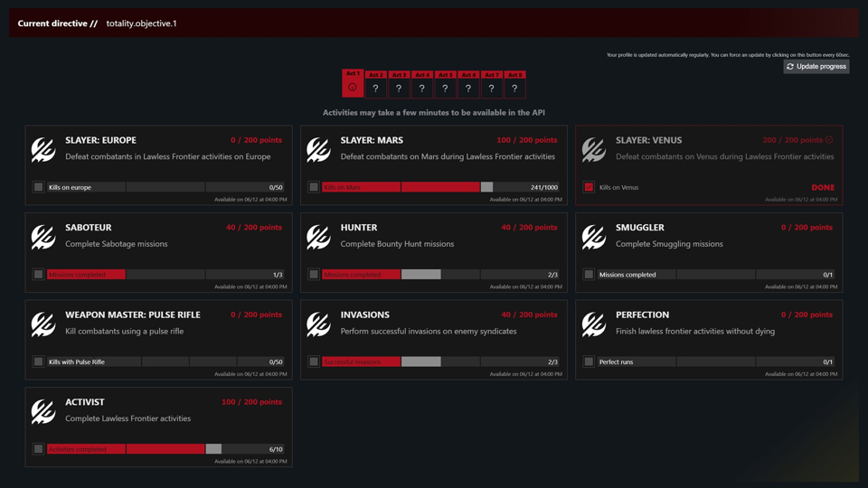Uncheck the Kills on Venus checkbox
The image size is (868, 488).
589,187
